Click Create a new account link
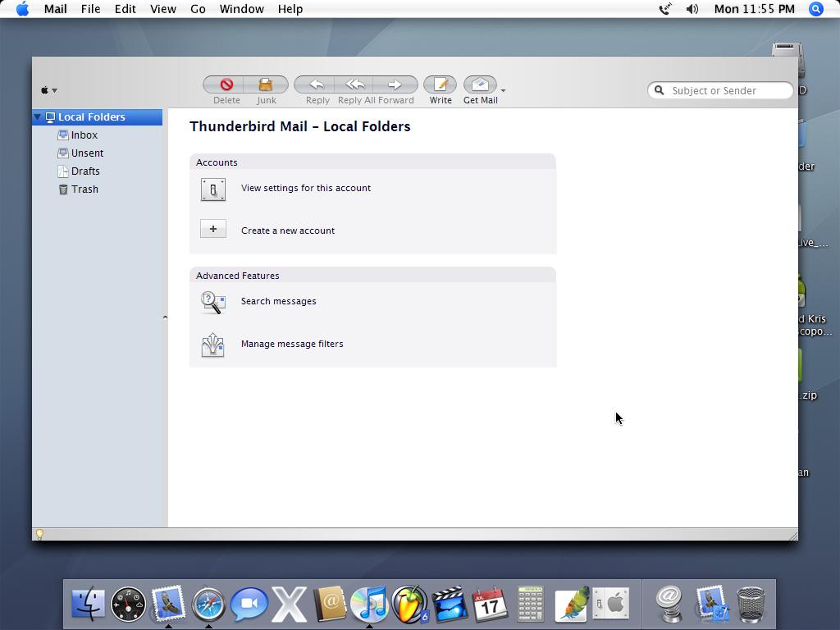This screenshot has height=630, width=840. [288, 231]
